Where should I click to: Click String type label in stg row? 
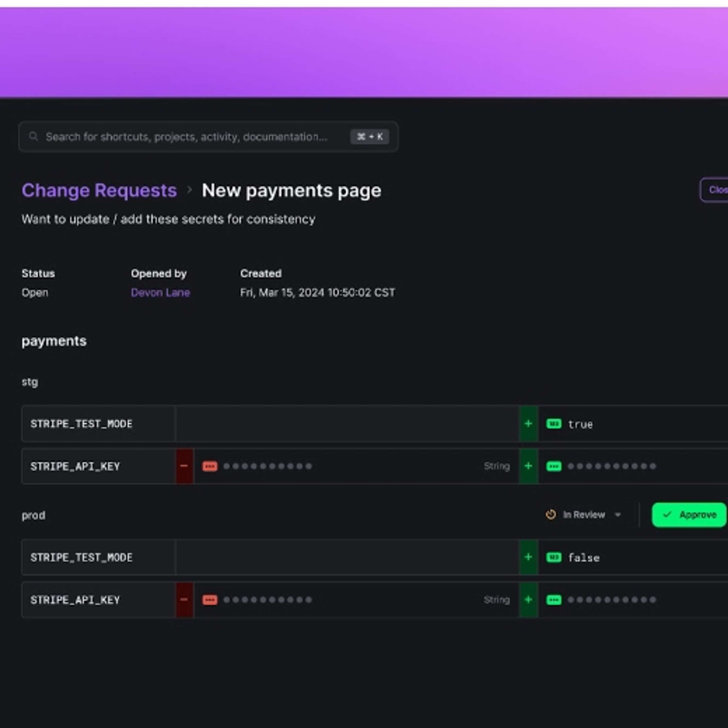tap(497, 466)
